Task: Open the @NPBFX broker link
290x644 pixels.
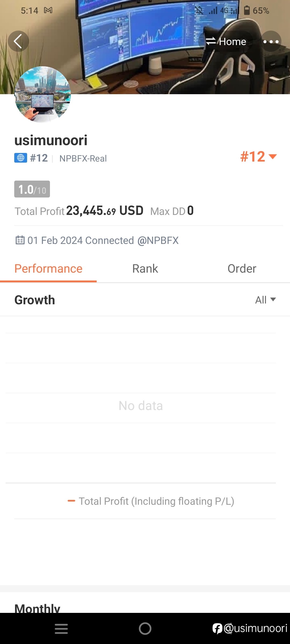Action: pos(158,240)
